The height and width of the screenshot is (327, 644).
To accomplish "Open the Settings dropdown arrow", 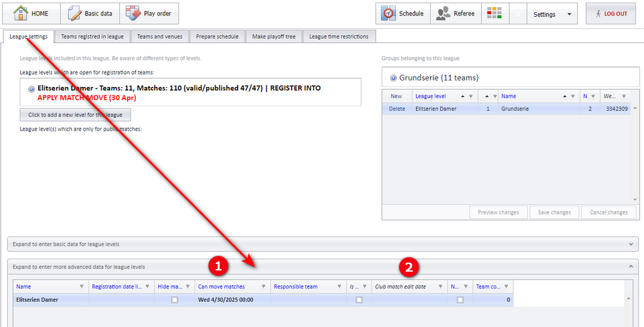I will click(x=569, y=14).
